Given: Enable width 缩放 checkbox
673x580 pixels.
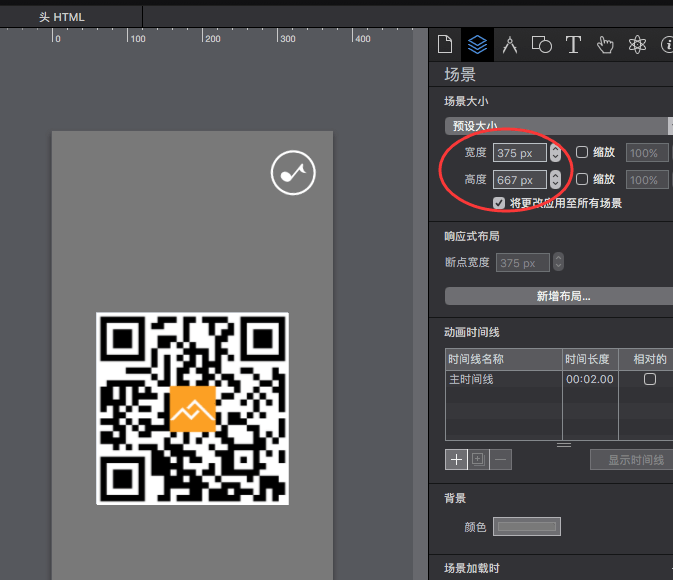Looking at the screenshot, I should 582,152.
